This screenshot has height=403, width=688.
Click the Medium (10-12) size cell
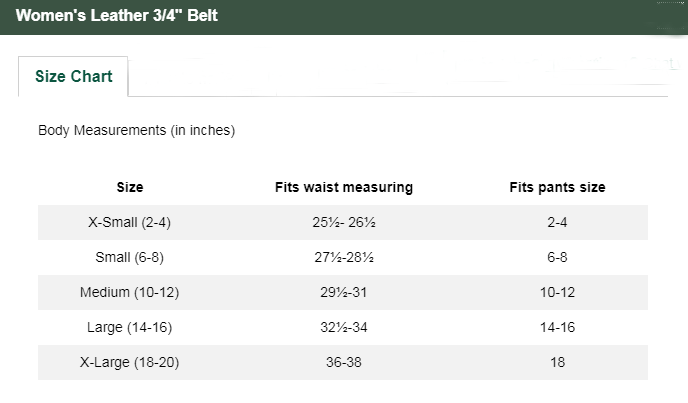pyautogui.click(x=130, y=292)
